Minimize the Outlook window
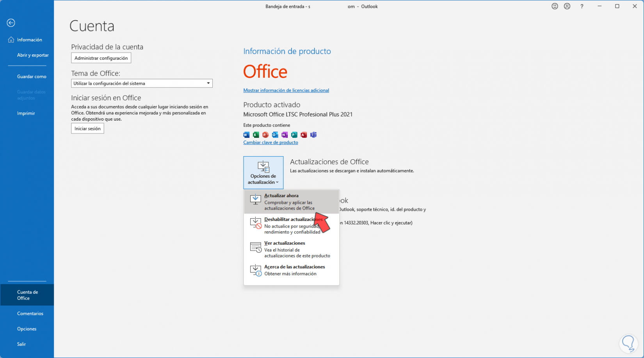 tap(600, 6)
